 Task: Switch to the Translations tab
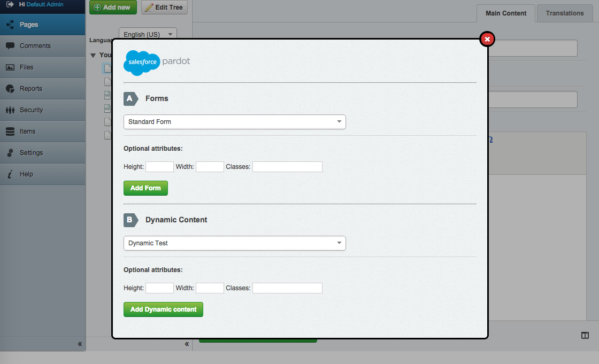564,13
